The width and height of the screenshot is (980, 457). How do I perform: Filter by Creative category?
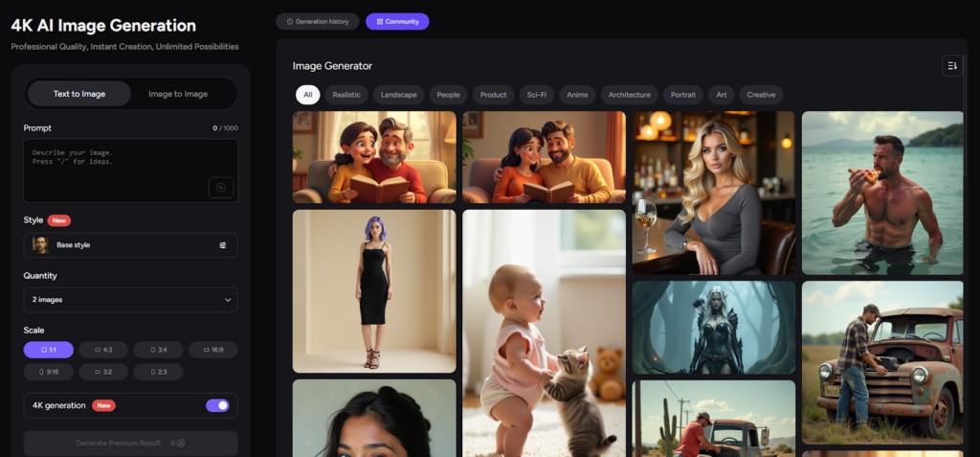[x=761, y=95]
